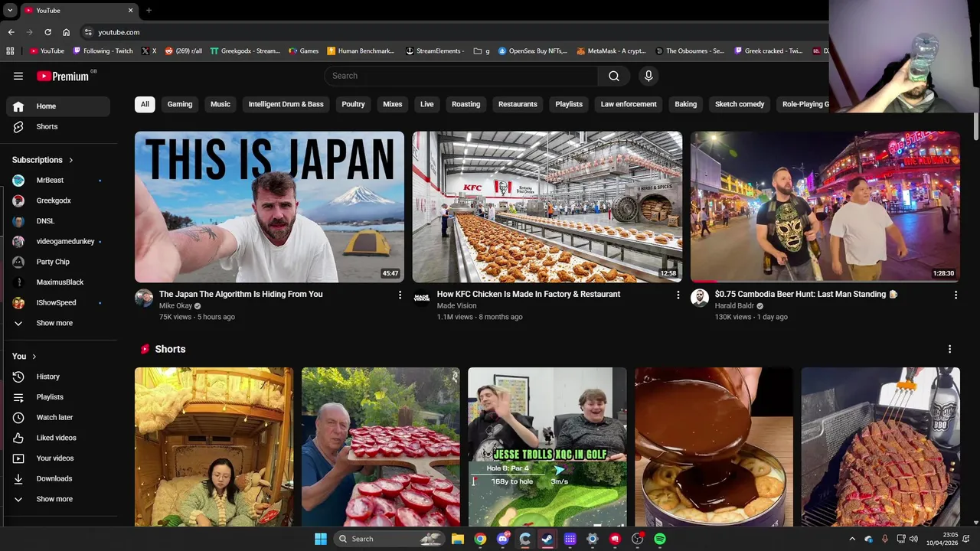This screenshot has width=980, height=551.
Task: Select the Baking filter chip
Action: 686,104
